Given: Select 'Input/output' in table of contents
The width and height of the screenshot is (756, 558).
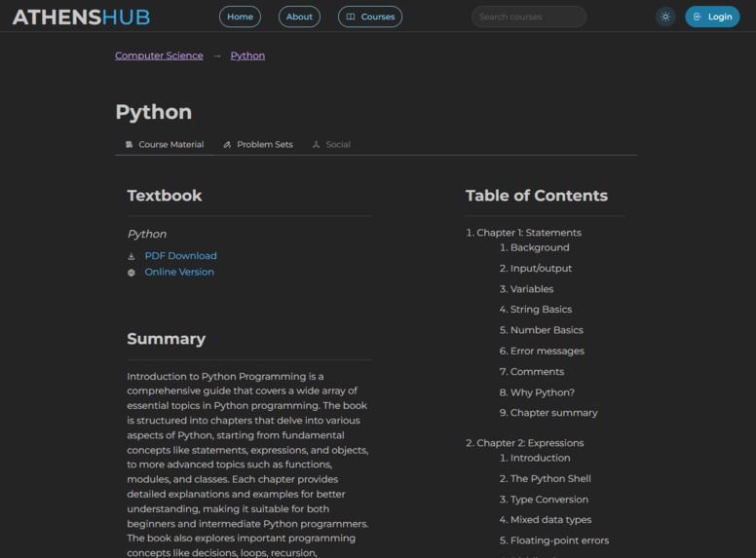Looking at the screenshot, I should click(541, 269).
